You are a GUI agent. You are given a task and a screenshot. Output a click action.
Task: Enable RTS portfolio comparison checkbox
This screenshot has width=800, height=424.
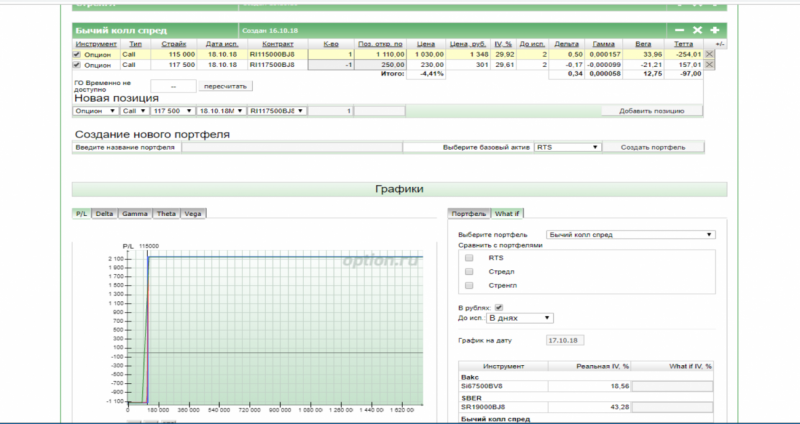[x=469, y=258]
